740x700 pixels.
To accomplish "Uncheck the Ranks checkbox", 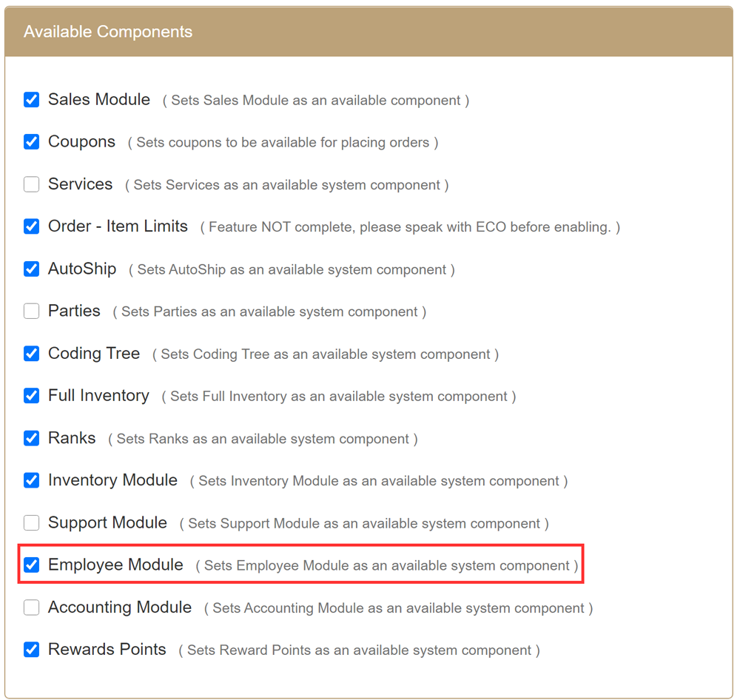I will pos(31,438).
